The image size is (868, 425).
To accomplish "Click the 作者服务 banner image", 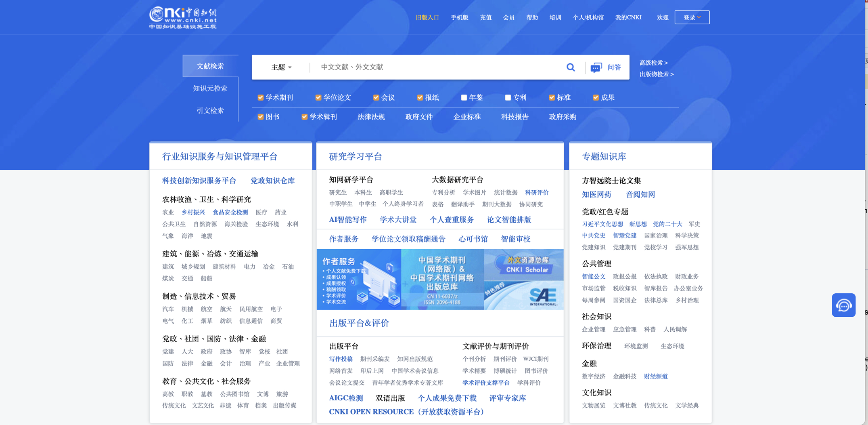I will click(359, 280).
